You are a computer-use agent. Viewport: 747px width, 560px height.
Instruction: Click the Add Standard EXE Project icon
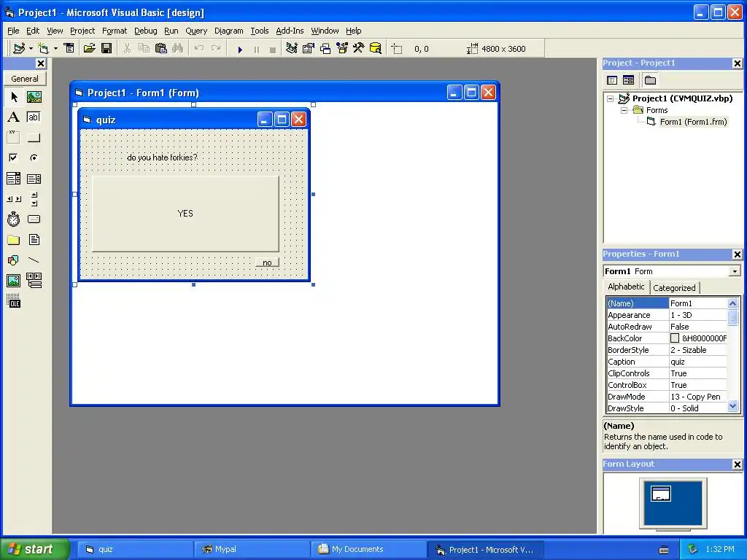point(19,48)
